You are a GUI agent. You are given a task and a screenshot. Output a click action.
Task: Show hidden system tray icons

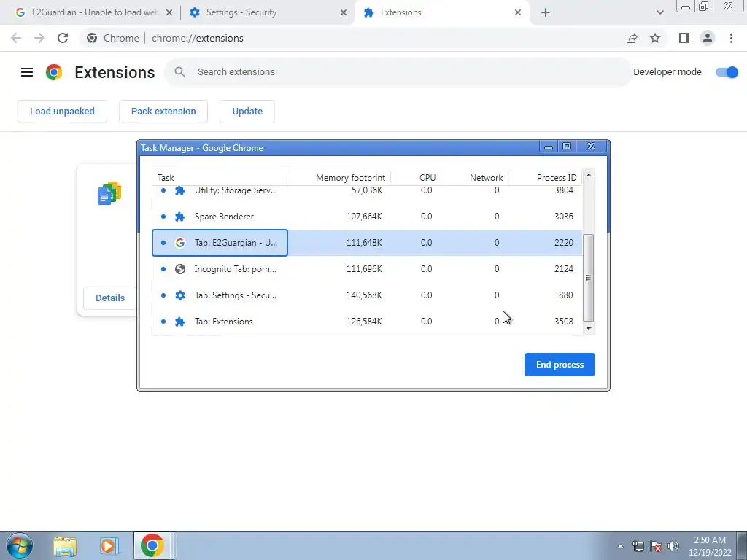pos(620,546)
